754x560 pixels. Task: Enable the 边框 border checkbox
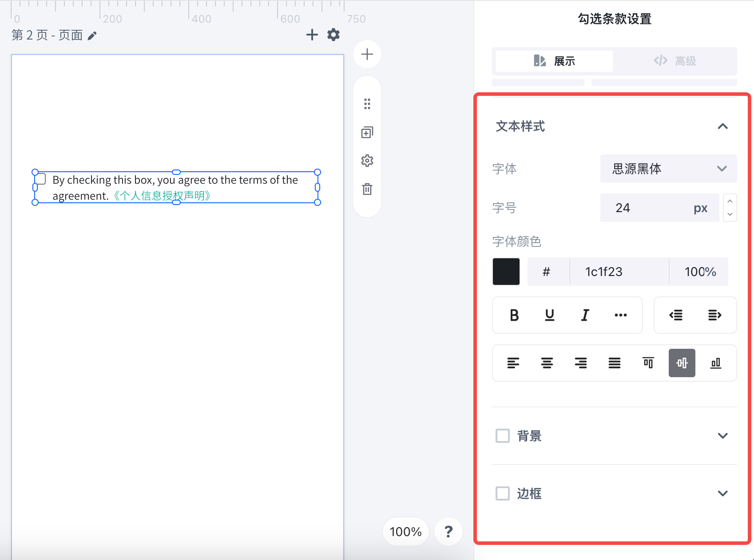coord(503,493)
